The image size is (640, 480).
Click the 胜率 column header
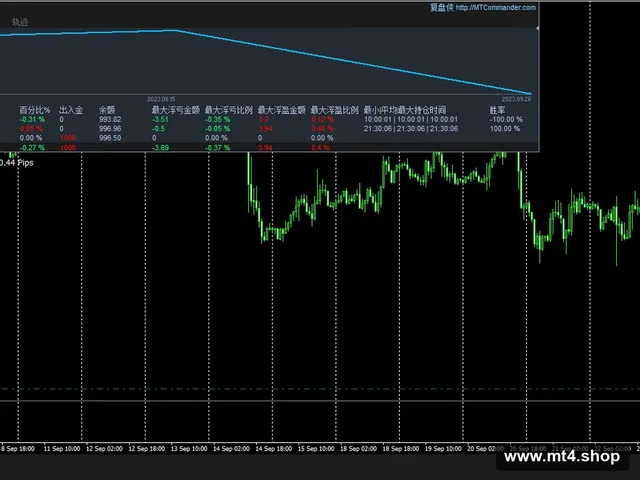point(497,110)
